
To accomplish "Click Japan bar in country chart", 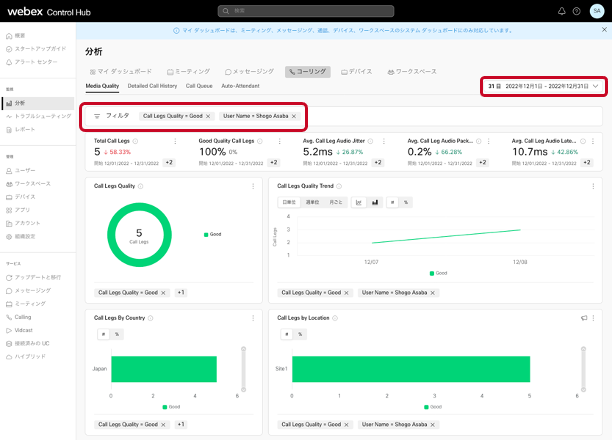I will point(164,369).
